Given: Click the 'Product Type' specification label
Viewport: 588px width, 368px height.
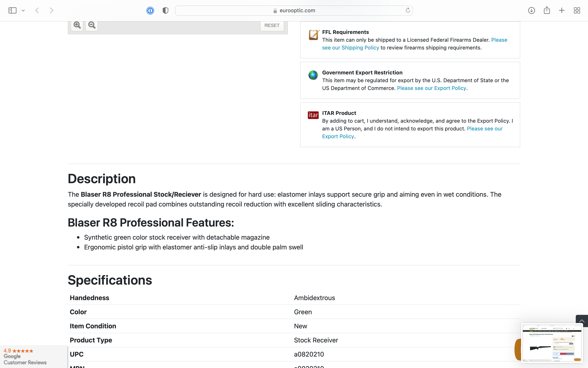Looking at the screenshot, I should pyautogui.click(x=91, y=340).
